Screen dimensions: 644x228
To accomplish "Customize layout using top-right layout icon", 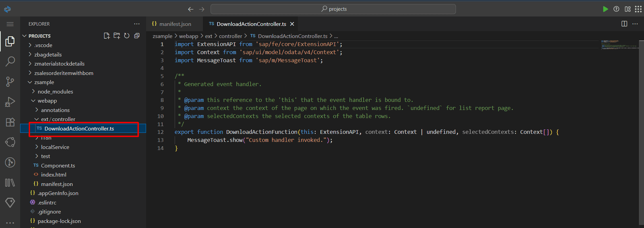I will coord(627,9).
